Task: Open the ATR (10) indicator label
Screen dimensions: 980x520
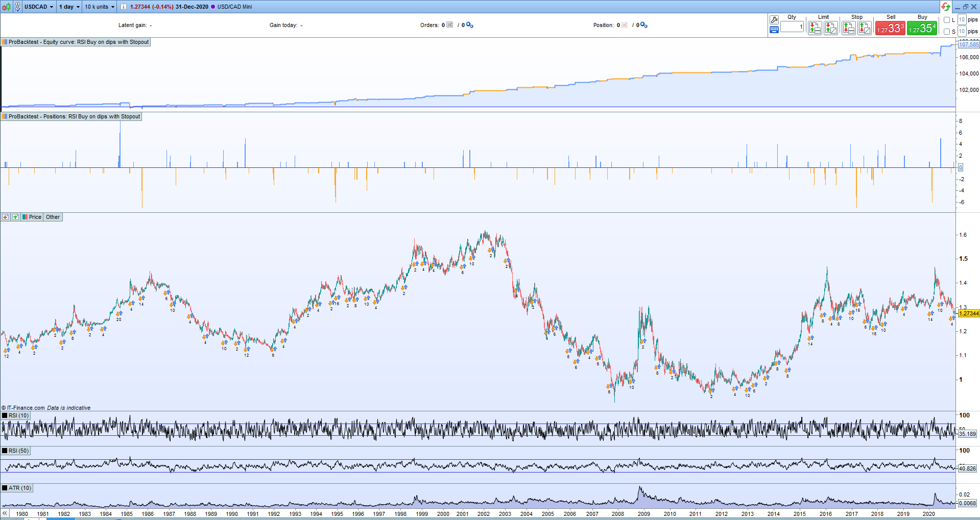Action: point(17,488)
